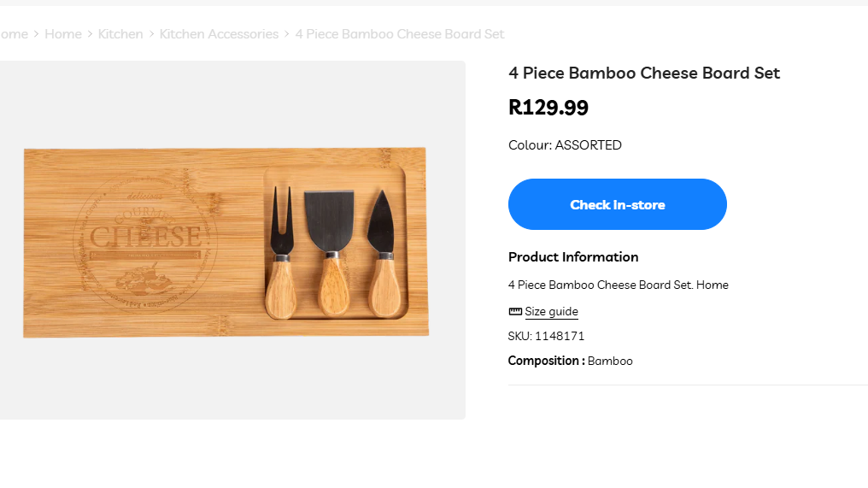Click the chevron between Kitchen and Kitchen Accessories
Screen dimensions: 868x488
(x=151, y=34)
